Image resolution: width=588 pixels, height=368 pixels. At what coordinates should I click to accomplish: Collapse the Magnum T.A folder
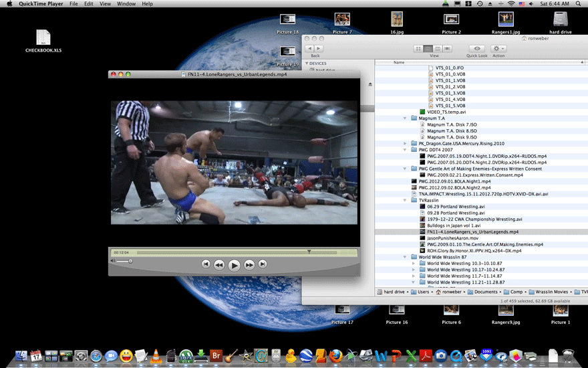tap(405, 118)
